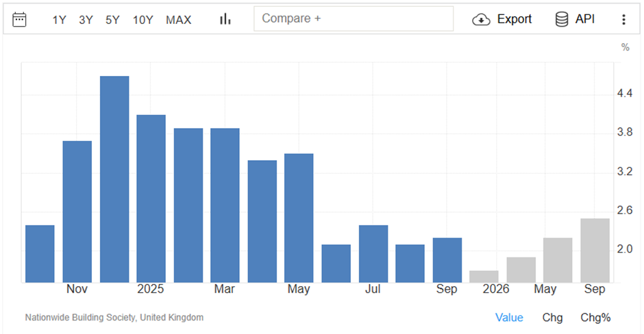Select the 5Y time range

pyautogui.click(x=112, y=20)
